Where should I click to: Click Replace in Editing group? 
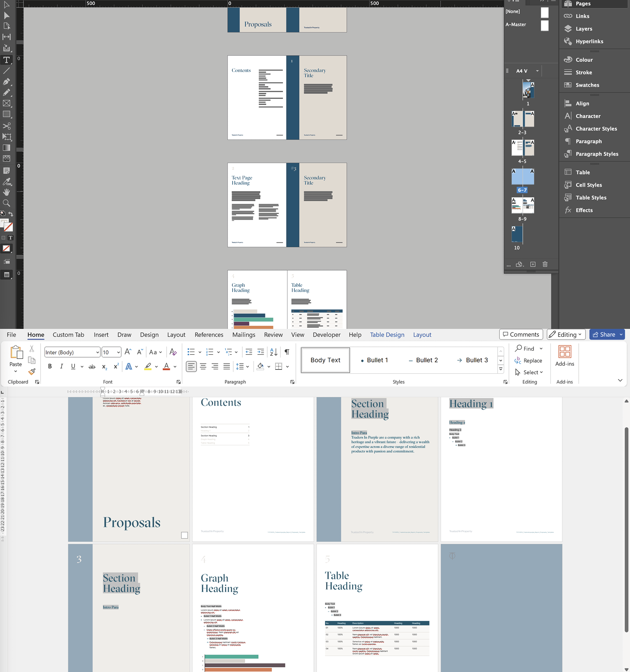pos(529,360)
